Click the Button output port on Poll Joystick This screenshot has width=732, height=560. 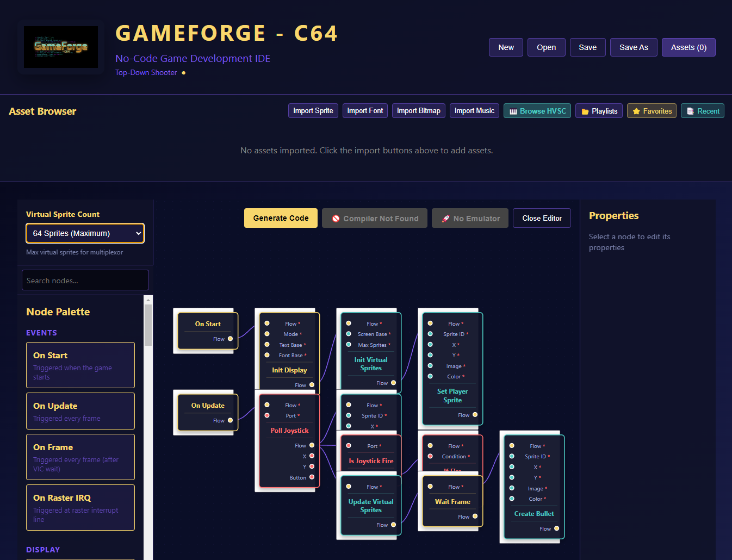312,477
